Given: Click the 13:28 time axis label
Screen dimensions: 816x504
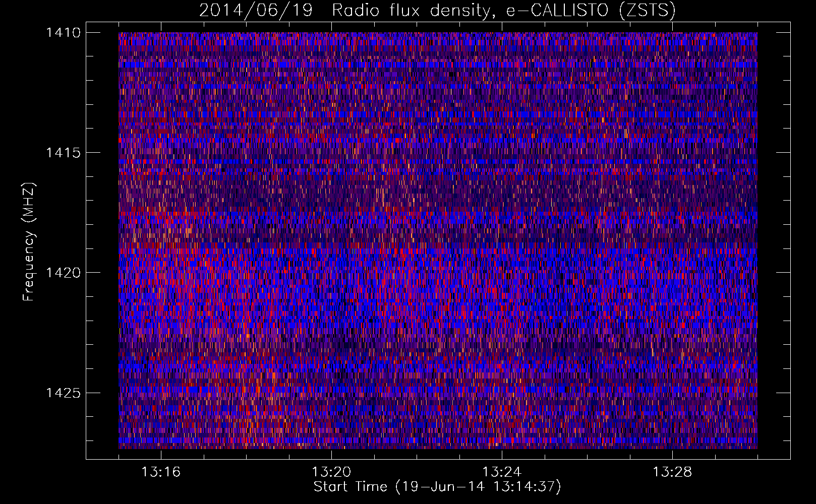Looking at the screenshot, I should [672, 472].
